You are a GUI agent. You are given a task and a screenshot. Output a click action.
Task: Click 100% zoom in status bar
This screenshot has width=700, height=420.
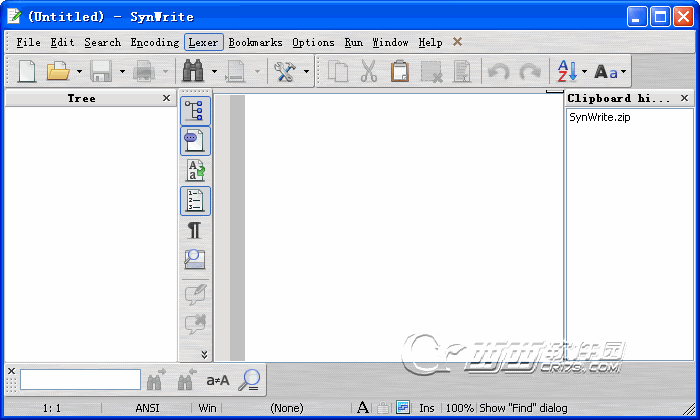point(459,408)
